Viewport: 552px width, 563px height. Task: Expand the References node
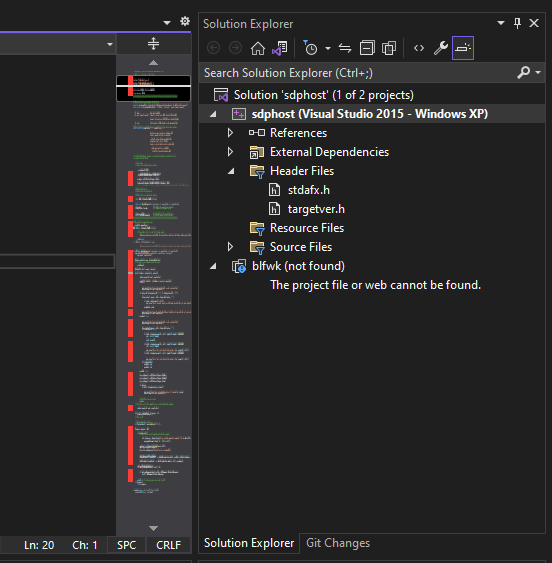point(231,133)
